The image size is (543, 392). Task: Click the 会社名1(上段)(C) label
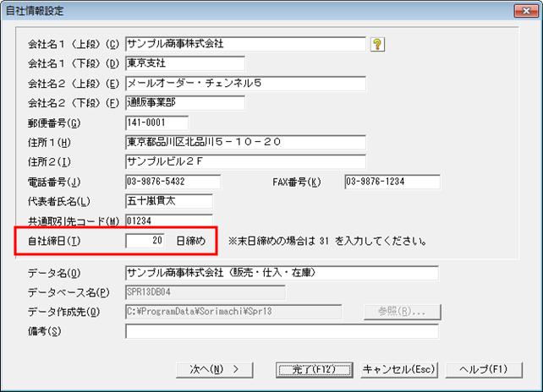pyautogui.click(x=74, y=44)
